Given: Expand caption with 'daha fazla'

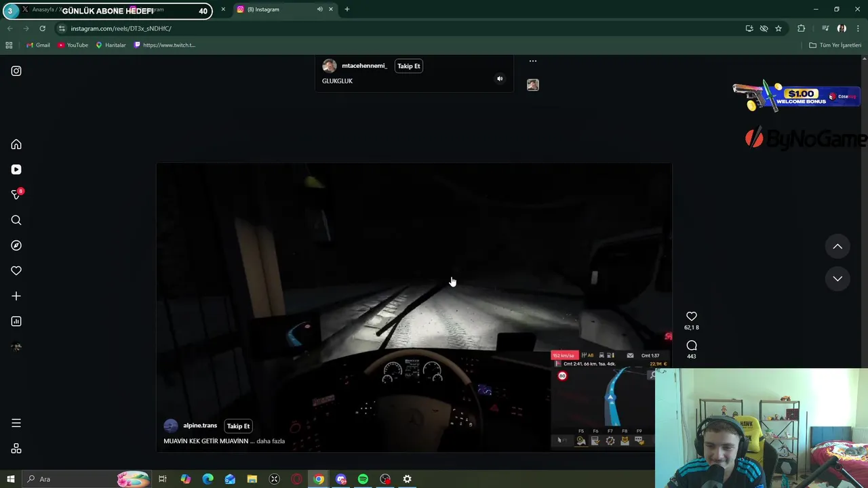Looking at the screenshot, I should [271, 441].
